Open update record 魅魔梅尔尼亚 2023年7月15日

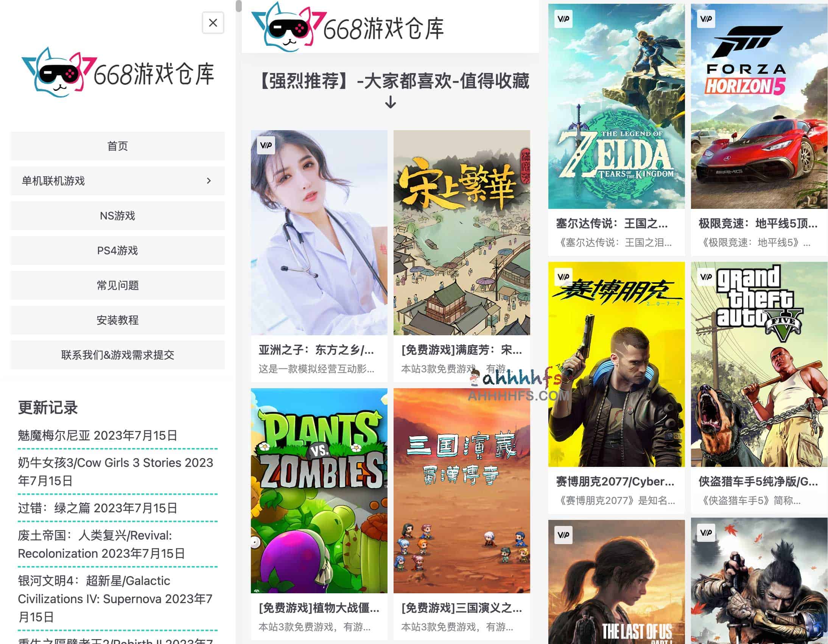click(x=97, y=435)
